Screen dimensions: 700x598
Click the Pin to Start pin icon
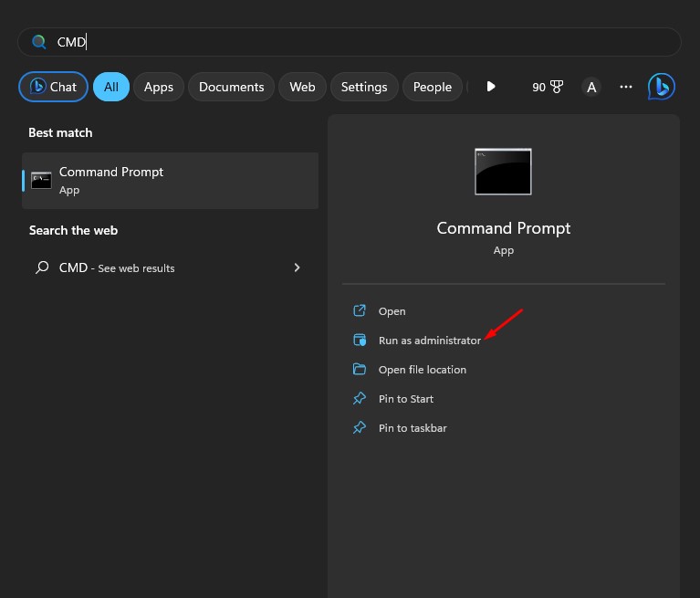[360, 399]
